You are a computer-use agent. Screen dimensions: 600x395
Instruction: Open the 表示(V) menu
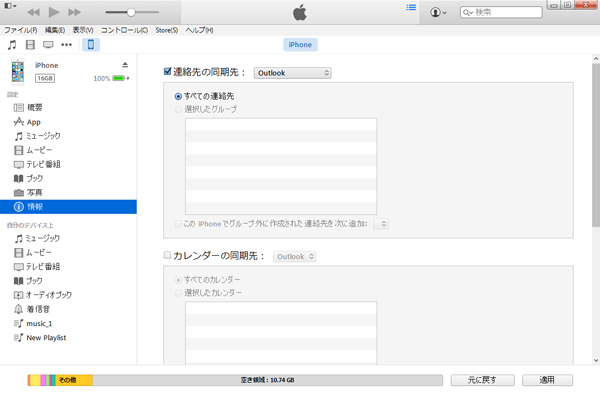click(83, 30)
